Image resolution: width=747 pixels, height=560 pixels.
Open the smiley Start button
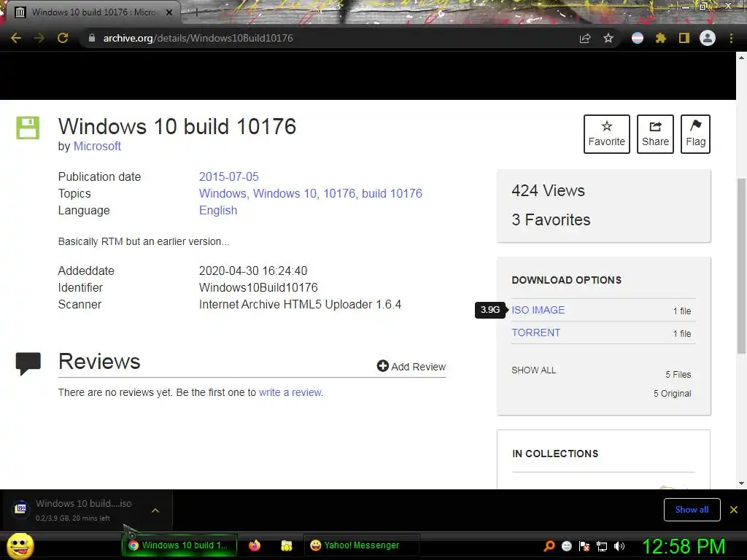(x=20, y=545)
